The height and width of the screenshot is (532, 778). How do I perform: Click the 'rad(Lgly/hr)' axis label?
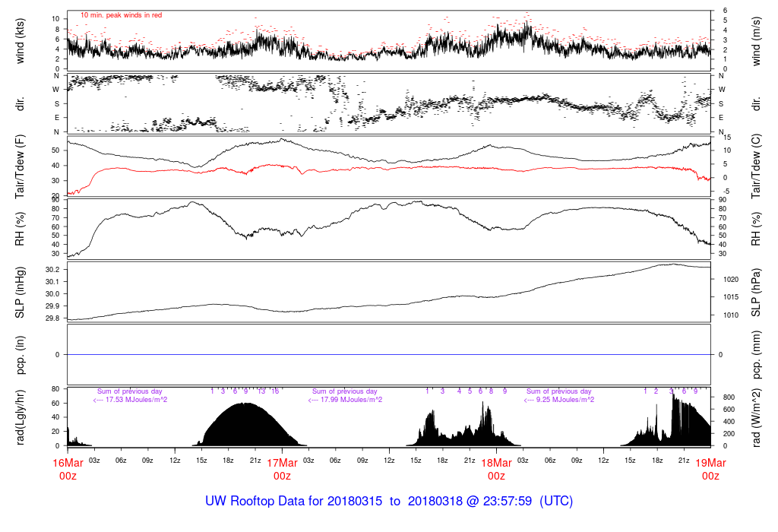[20, 417]
